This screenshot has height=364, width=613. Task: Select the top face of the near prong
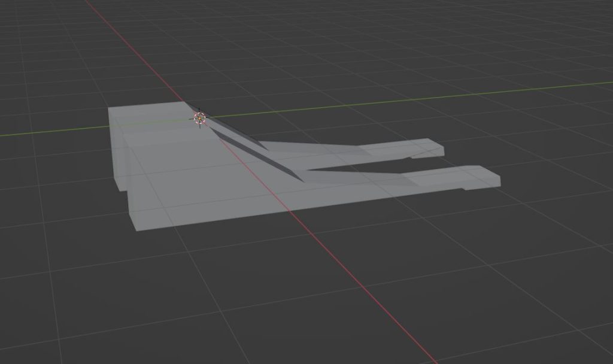[449, 177]
